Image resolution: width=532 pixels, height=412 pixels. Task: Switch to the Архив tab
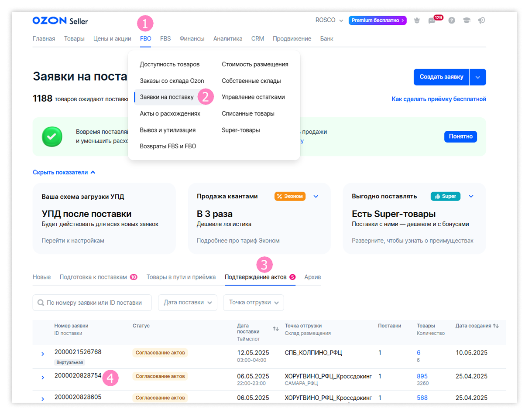point(312,277)
